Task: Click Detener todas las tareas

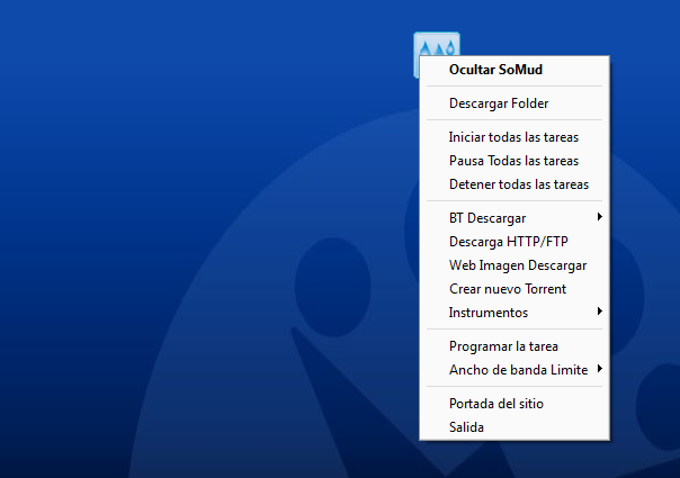Action: (x=514, y=184)
